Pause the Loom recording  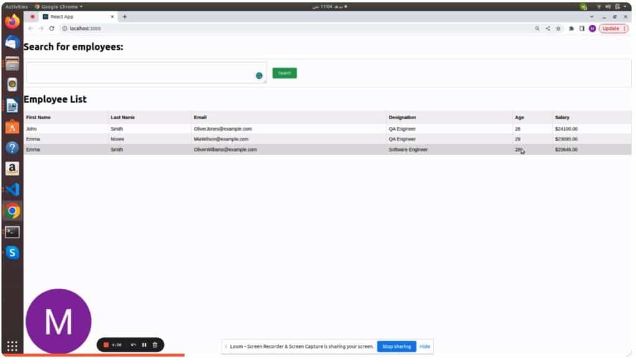[x=144, y=345]
